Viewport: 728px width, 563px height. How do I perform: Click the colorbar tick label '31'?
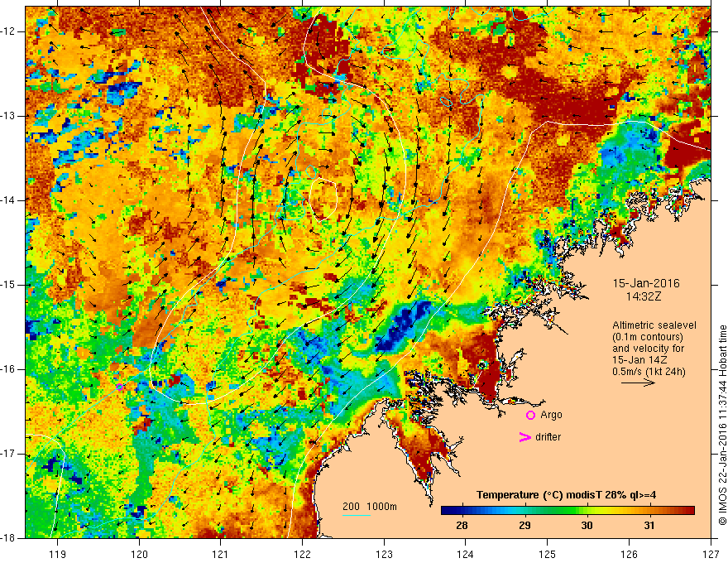point(649,526)
